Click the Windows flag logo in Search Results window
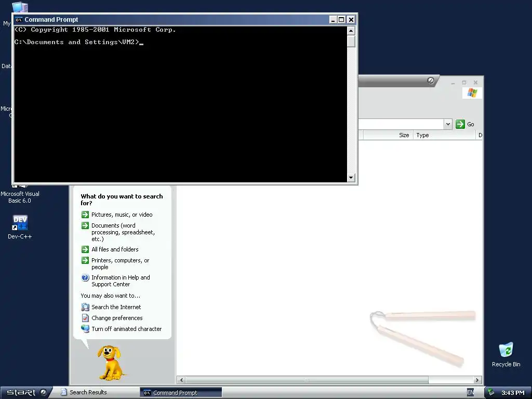 [472, 93]
